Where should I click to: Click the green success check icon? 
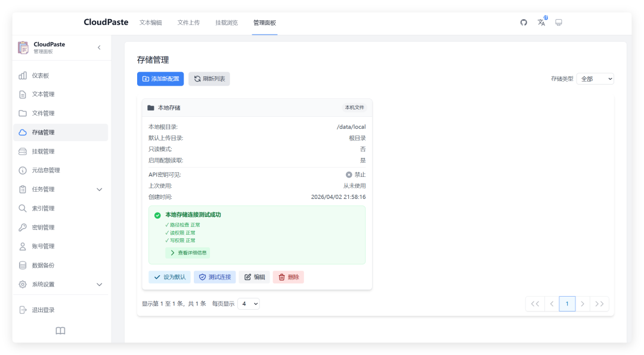click(157, 215)
